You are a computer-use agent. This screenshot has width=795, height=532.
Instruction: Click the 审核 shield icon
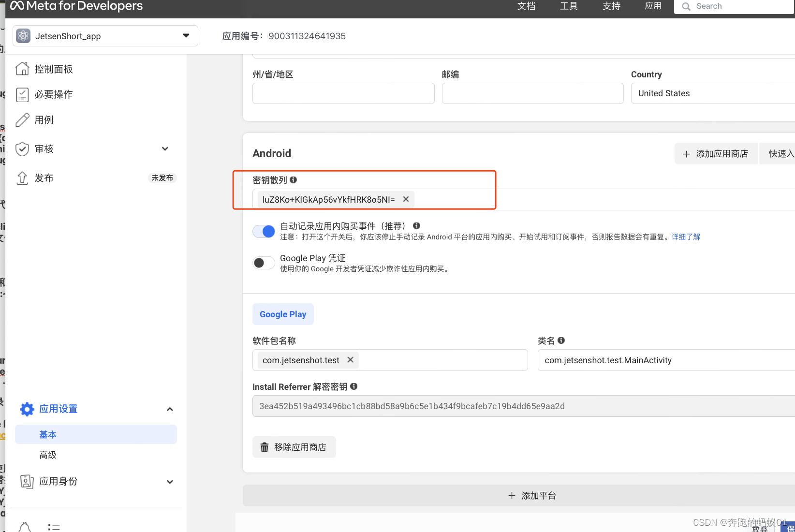(22, 149)
